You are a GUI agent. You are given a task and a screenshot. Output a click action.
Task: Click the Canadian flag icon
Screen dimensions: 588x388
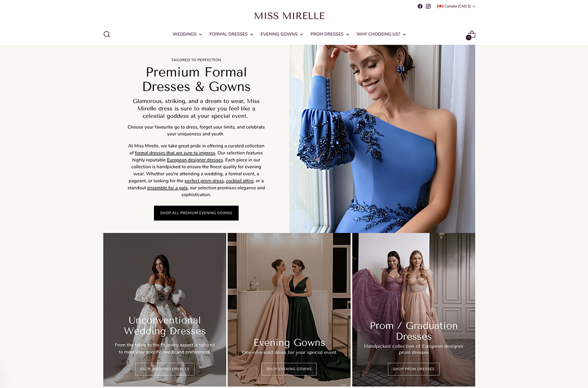440,6
